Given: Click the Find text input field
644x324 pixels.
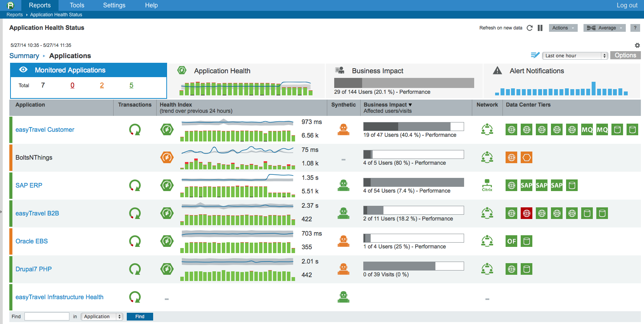Looking at the screenshot, I should coord(47,317).
